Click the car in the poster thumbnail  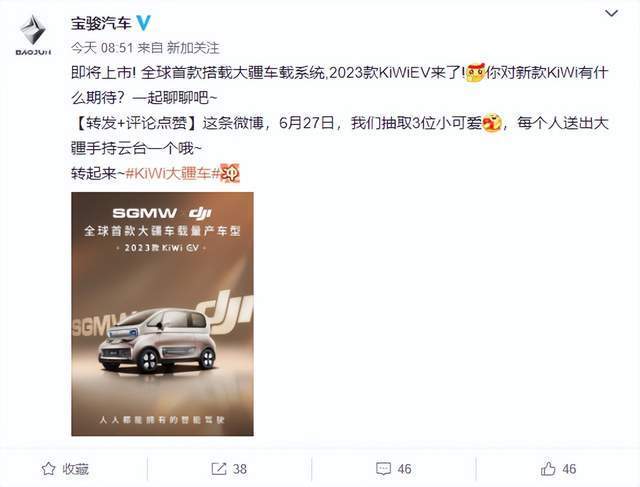click(157, 340)
